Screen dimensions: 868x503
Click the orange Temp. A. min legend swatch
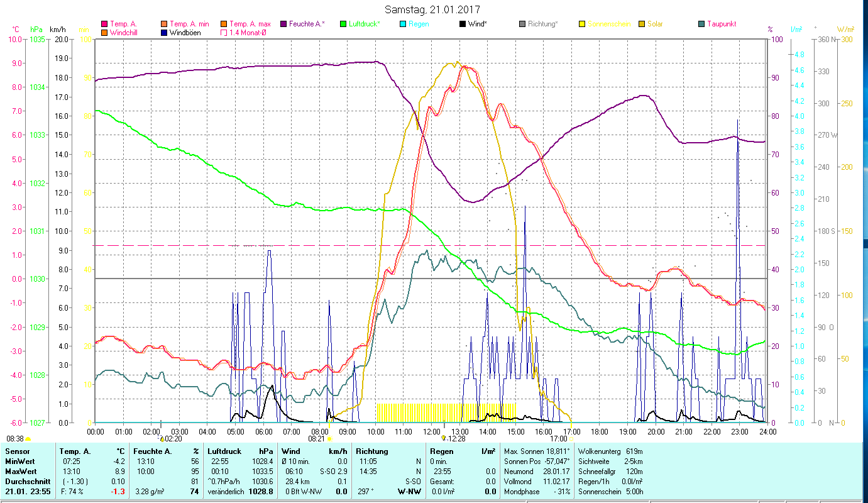pos(164,24)
